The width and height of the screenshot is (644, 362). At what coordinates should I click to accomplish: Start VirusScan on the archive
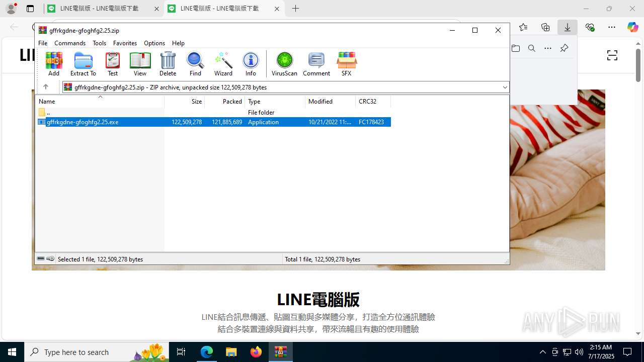[x=284, y=64]
